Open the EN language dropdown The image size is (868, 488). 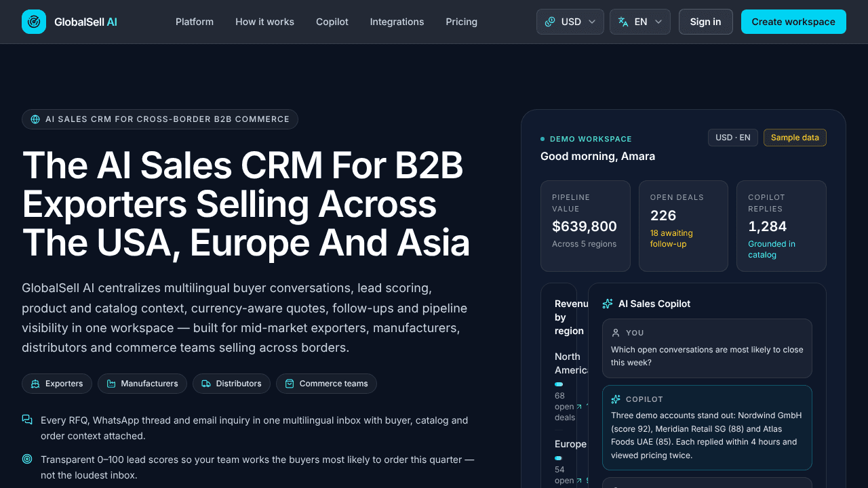[640, 22]
